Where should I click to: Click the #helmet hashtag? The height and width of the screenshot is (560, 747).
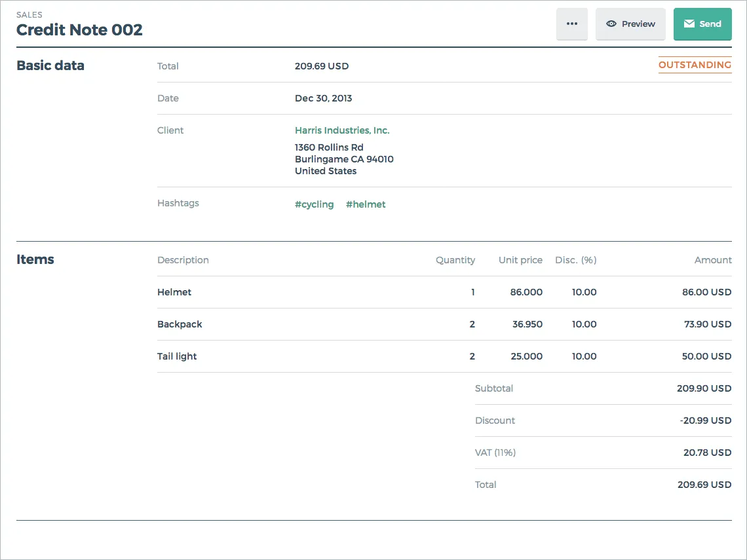366,204
